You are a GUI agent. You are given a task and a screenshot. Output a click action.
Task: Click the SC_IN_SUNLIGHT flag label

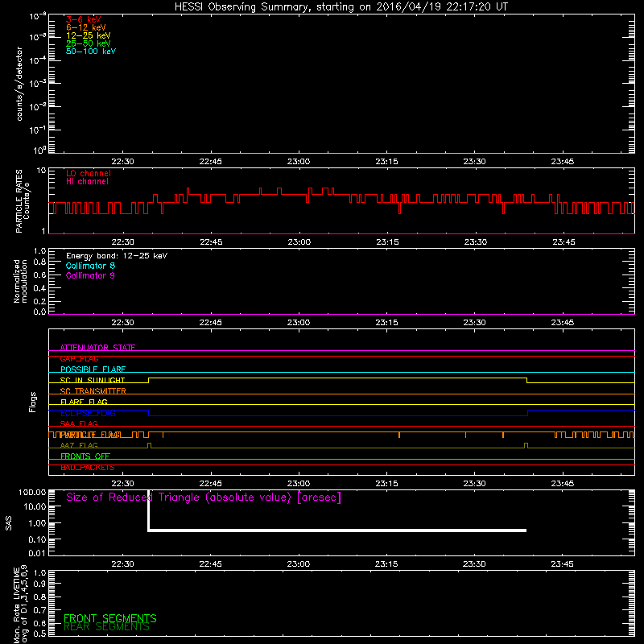pos(93,380)
